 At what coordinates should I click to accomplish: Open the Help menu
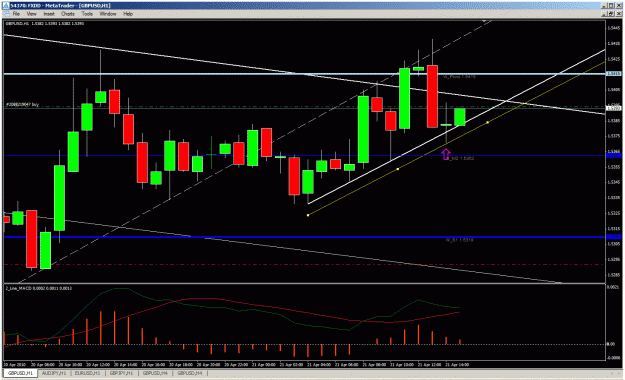tap(128, 14)
